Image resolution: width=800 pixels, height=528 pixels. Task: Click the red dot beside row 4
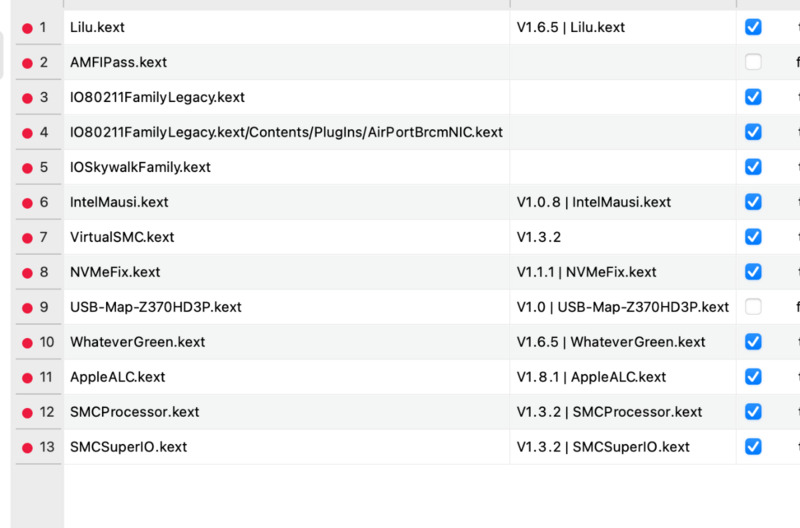[x=27, y=133]
